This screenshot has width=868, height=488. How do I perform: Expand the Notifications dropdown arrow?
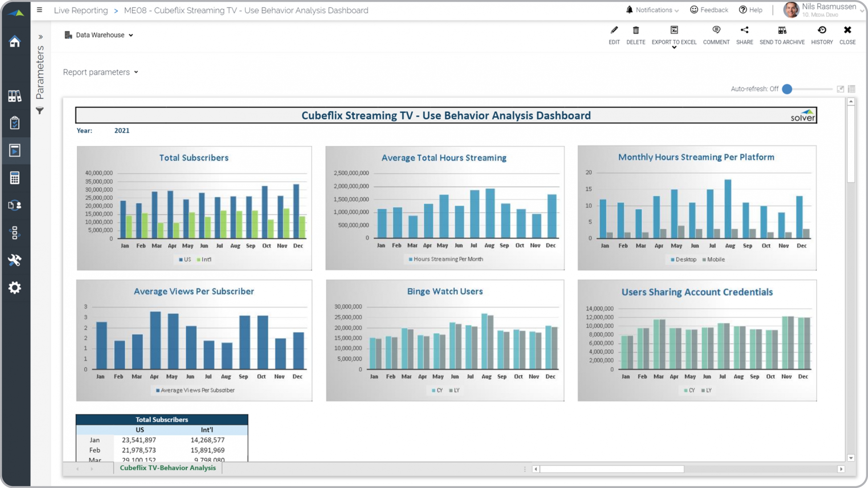coord(677,11)
